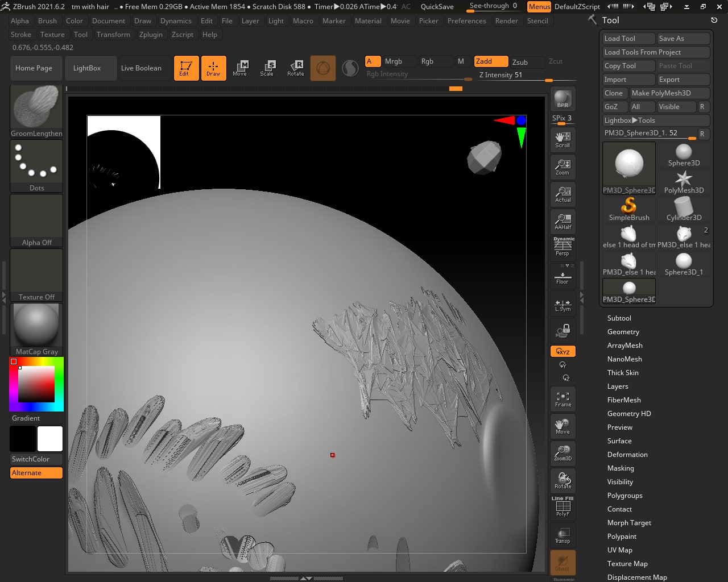Viewport: 728px width, 582px height.
Task: Toggle Persp perspective view
Action: click(x=562, y=248)
